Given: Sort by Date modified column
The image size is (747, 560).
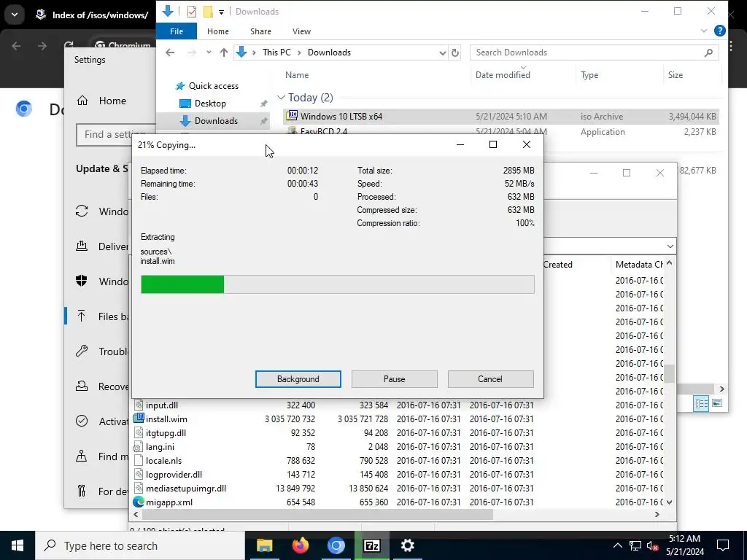Looking at the screenshot, I should (x=503, y=75).
